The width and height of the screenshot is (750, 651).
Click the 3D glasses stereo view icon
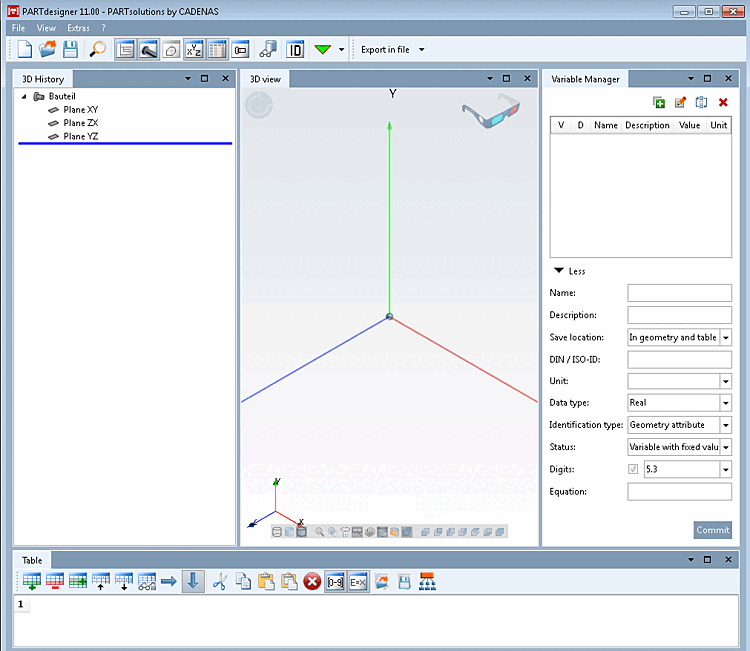(491, 110)
